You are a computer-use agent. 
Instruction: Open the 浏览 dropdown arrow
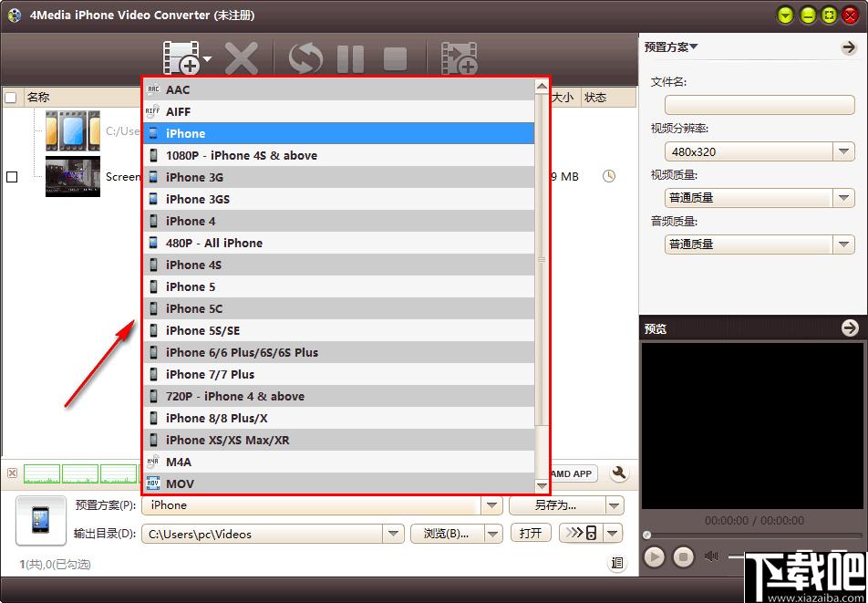coord(493,534)
